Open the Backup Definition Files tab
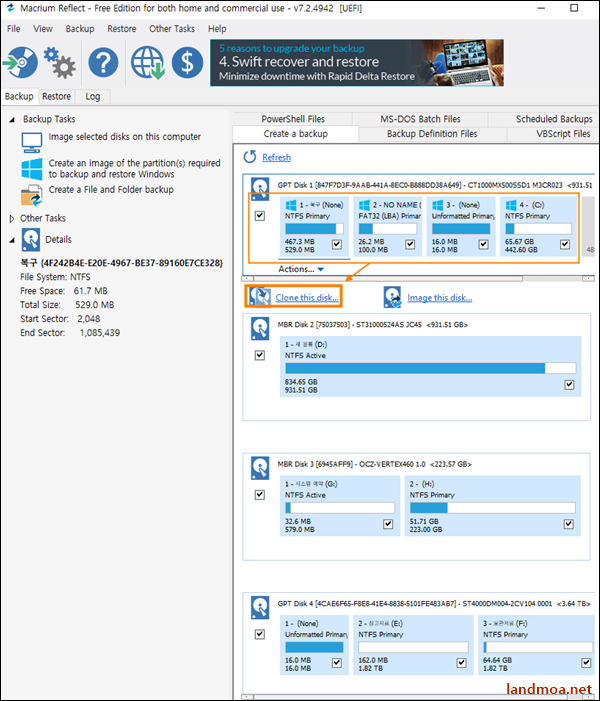 (432, 134)
